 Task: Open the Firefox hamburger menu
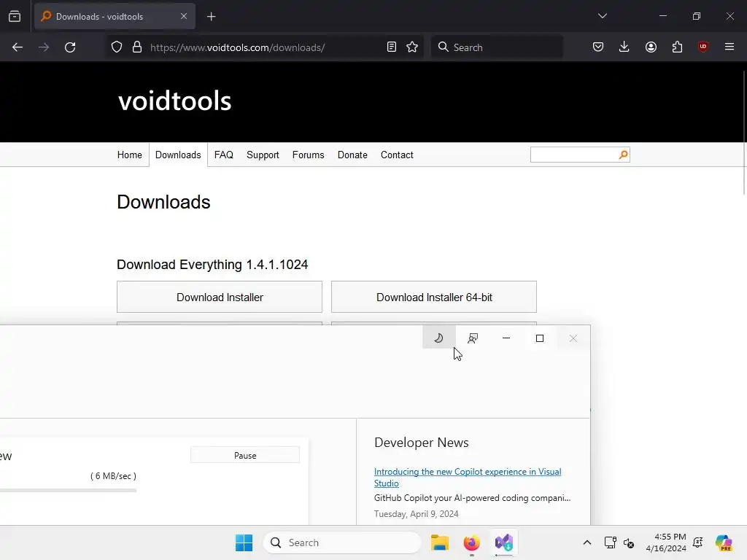pyautogui.click(x=729, y=47)
